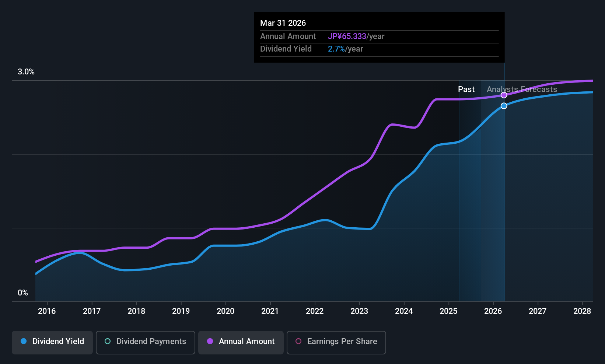The image size is (605, 364).
Task: Click the 2018 x-axis label
Action: (x=136, y=311)
